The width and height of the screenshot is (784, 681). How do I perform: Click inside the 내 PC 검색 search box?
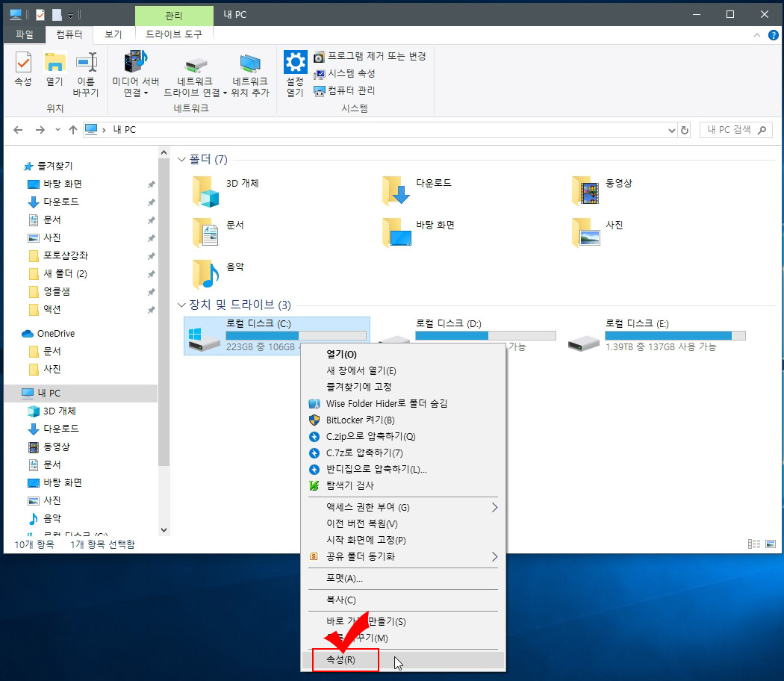click(x=730, y=129)
